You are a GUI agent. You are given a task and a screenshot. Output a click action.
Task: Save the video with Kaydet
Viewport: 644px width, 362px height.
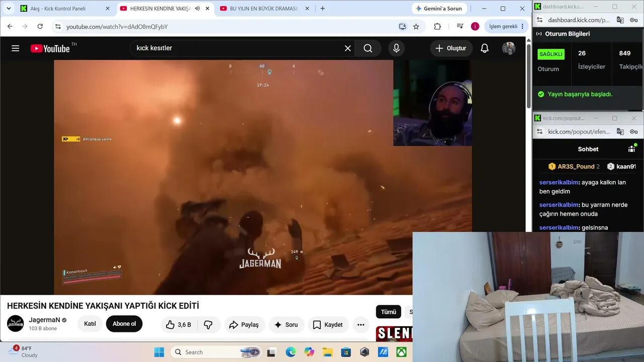click(328, 325)
